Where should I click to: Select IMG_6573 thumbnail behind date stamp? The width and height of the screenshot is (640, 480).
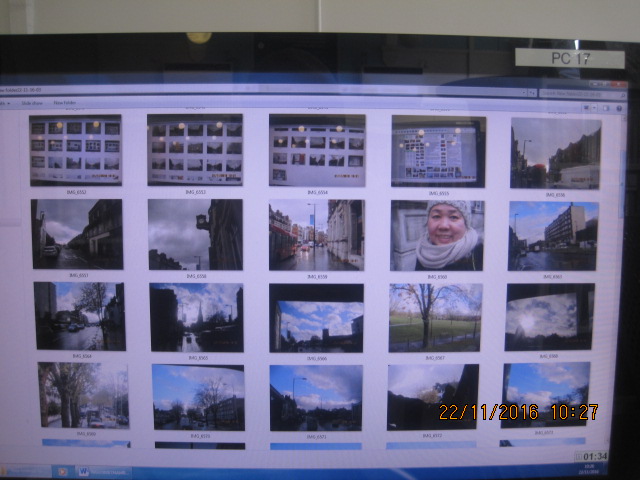pyautogui.click(x=546, y=395)
